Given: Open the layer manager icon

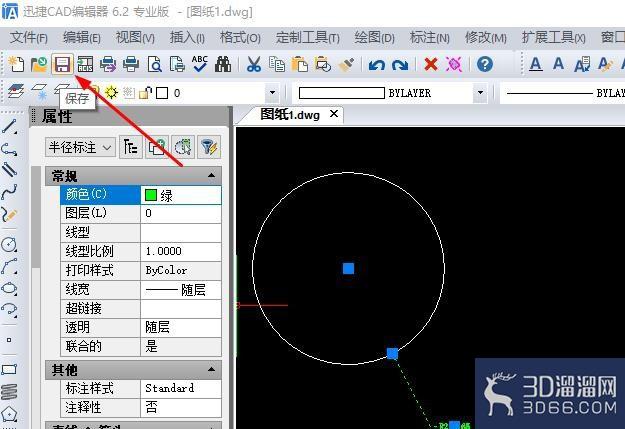Looking at the screenshot, I should click(15, 92).
